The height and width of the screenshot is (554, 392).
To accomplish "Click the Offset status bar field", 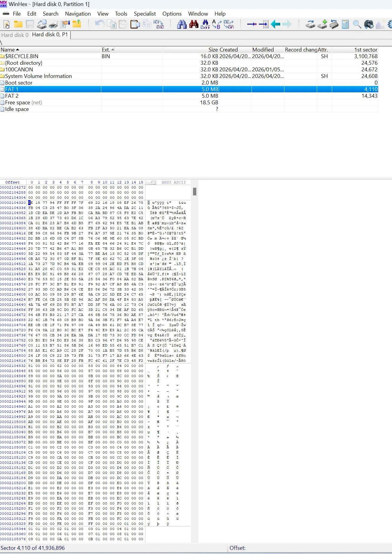I will tap(310, 548).
